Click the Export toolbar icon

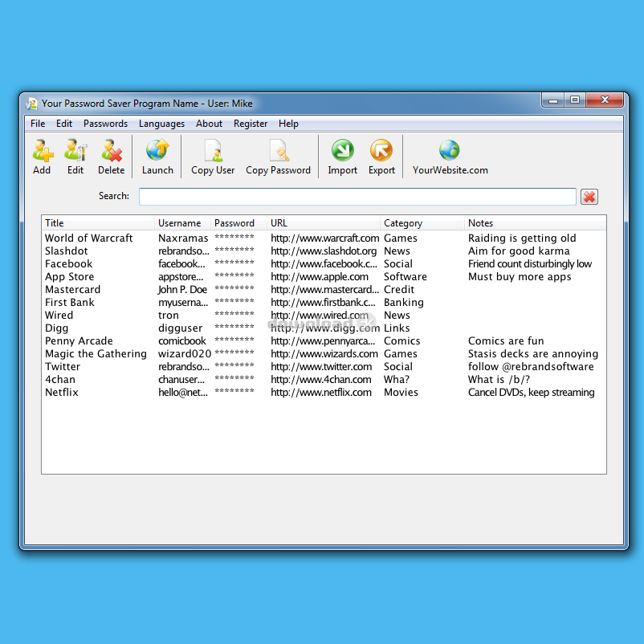pyautogui.click(x=381, y=150)
